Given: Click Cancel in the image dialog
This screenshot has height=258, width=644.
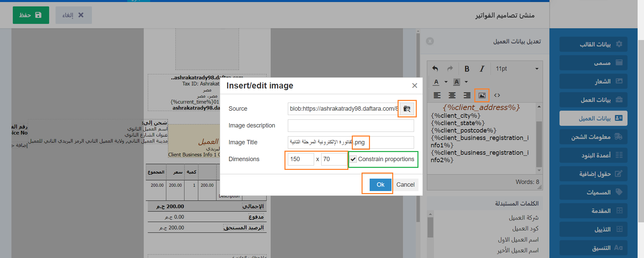Looking at the screenshot, I should [405, 185].
